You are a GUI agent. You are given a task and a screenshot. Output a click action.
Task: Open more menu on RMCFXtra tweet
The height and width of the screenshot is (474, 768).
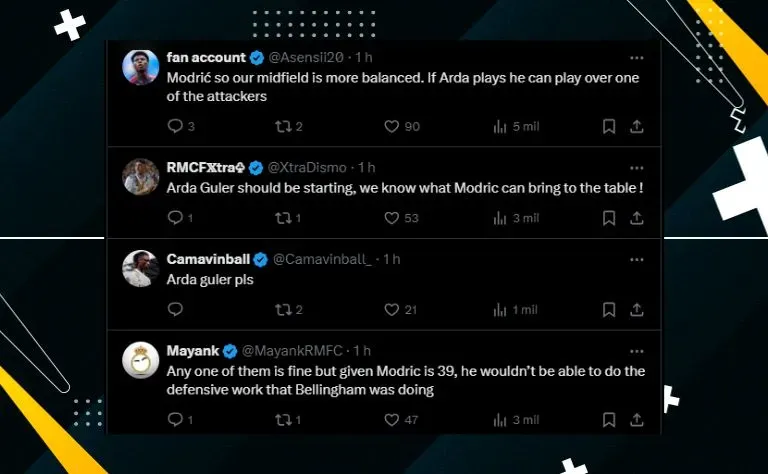pyautogui.click(x=636, y=167)
